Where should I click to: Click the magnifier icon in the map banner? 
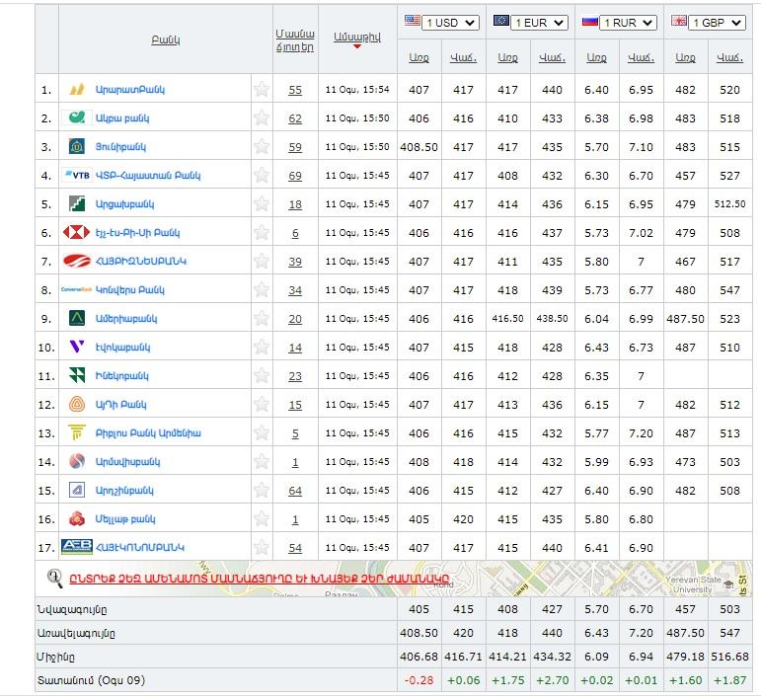coord(55,578)
